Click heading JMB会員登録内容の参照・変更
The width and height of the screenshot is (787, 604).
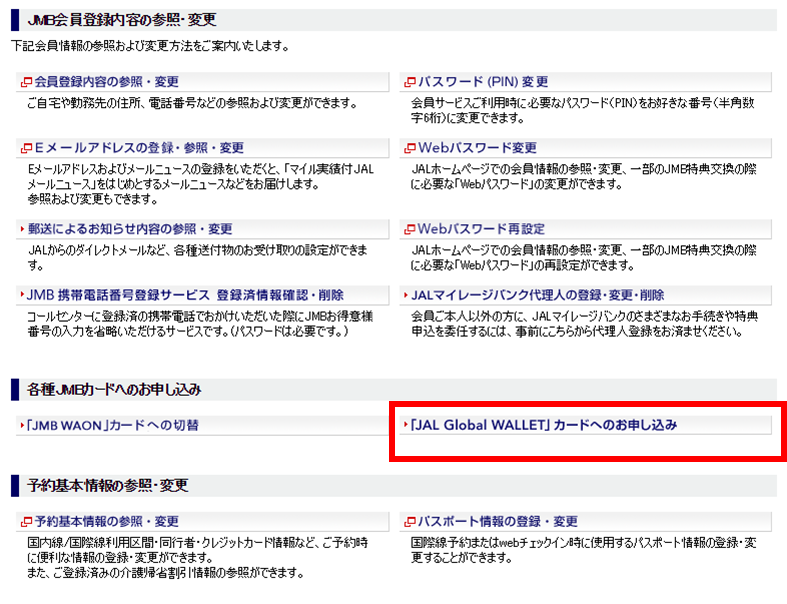tap(122, 20)
